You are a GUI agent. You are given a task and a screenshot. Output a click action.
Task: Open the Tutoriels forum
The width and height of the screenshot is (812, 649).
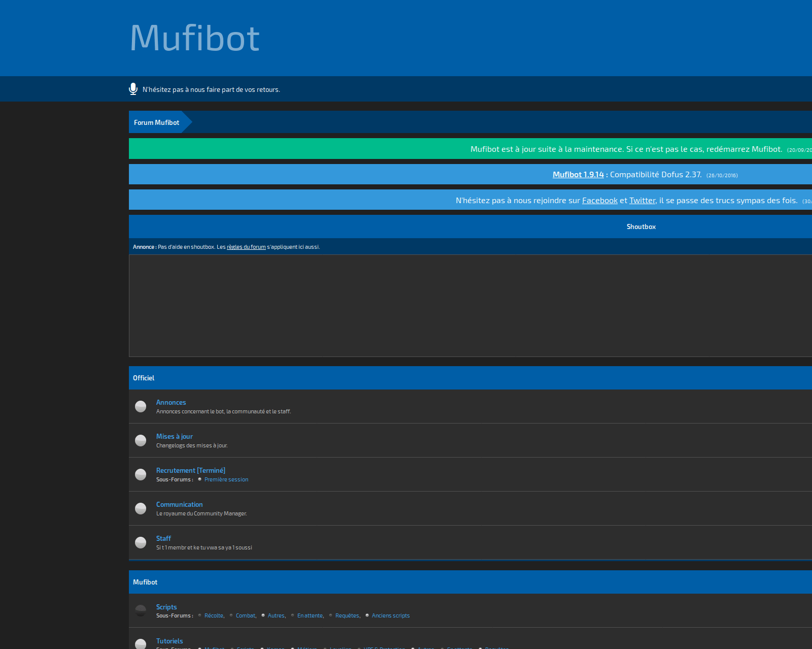click(170, 641)
